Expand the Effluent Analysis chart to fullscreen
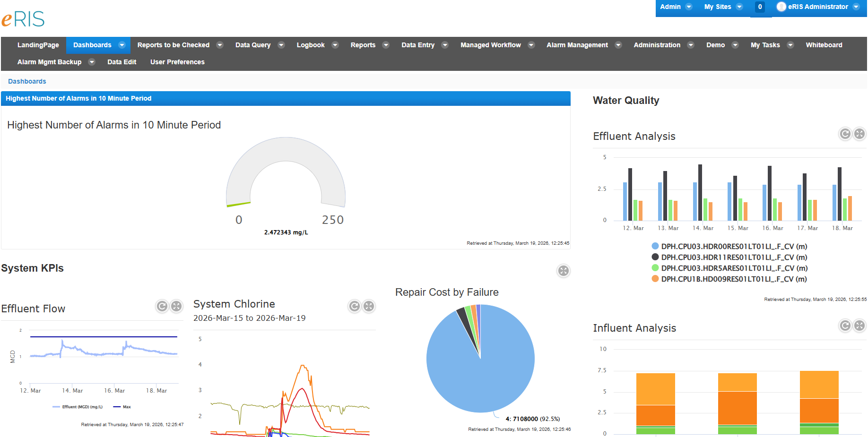868x437 pixels. tap(859, 134)
